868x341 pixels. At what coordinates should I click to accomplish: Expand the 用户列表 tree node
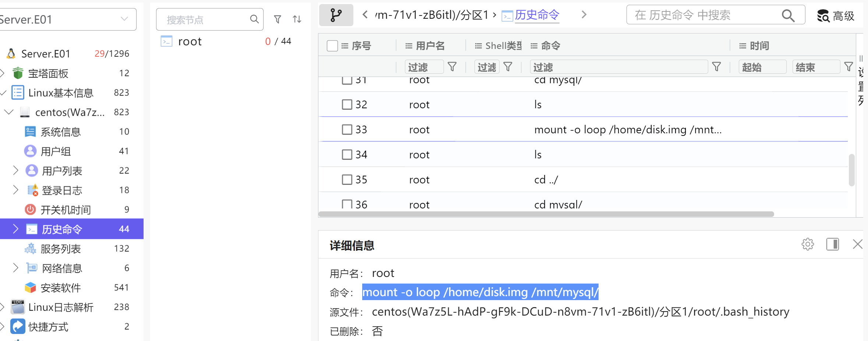(x=15, y=170)
